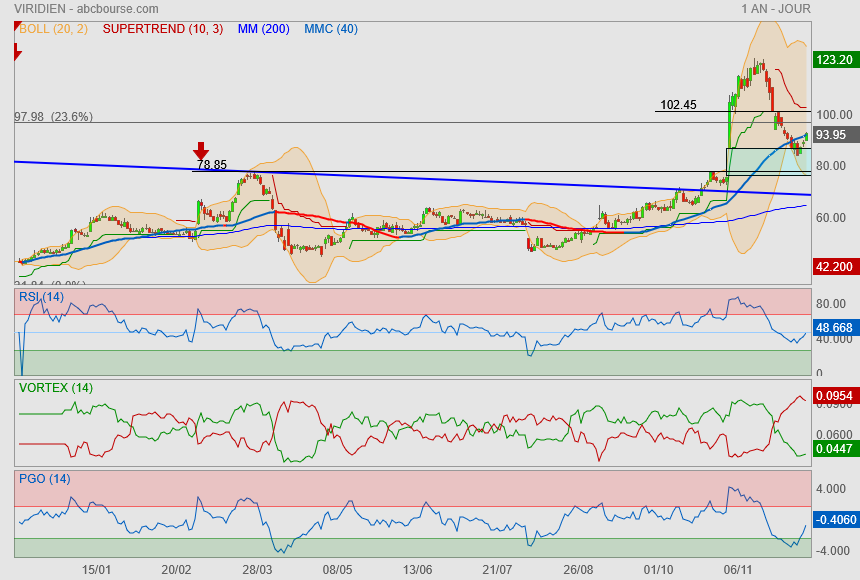
Task: Click the 1 AN - JOUR period label
Action: point(776,9)
